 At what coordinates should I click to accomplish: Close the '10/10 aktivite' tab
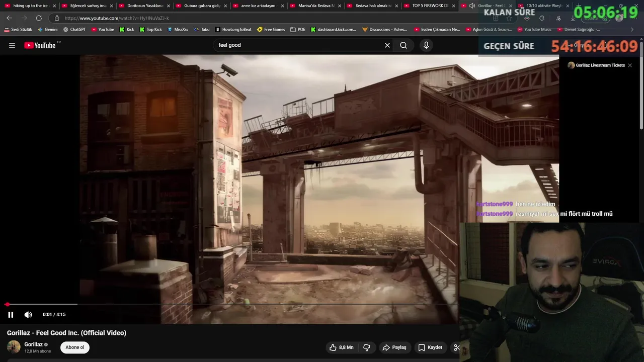tap(568, 6)
